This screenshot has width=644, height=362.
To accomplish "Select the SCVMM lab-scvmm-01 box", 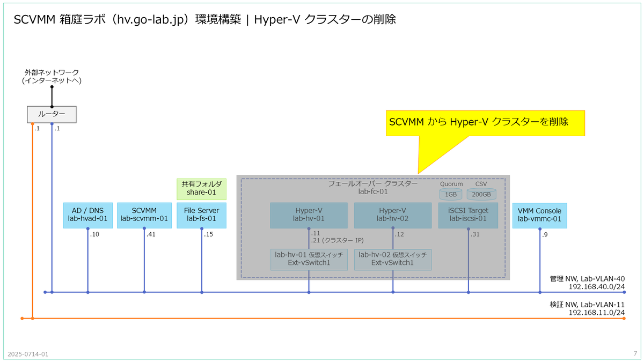I will (144, 215).
